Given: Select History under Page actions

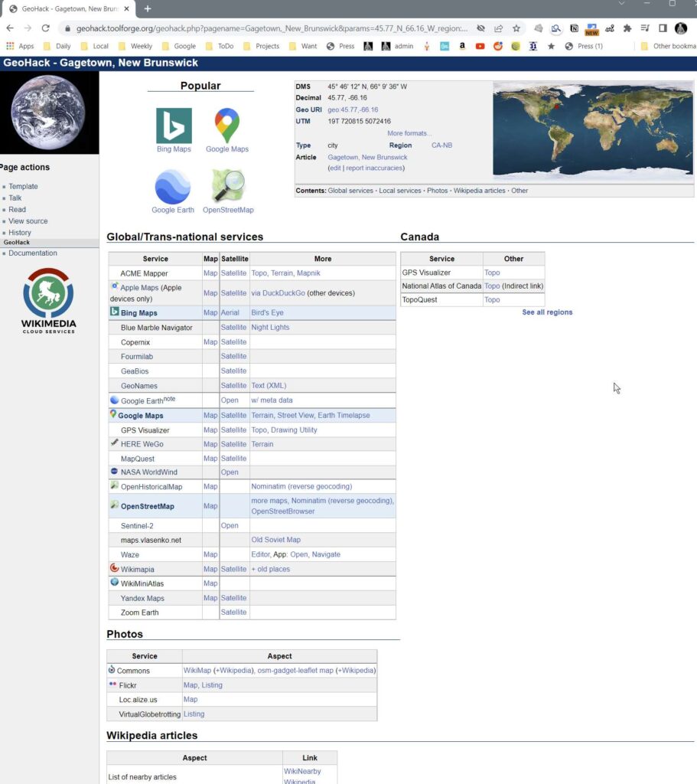Looking at the screenshot, I should click(20, 233).
